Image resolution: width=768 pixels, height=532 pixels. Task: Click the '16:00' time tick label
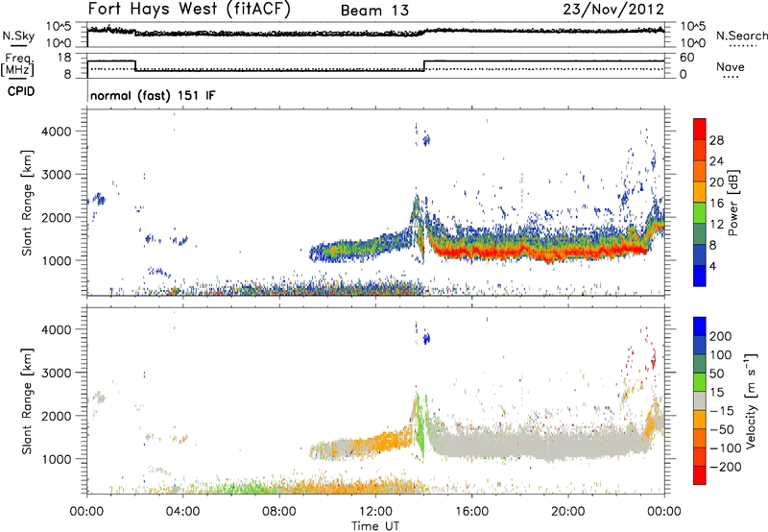pyautogui.click(x=471, y=512)
